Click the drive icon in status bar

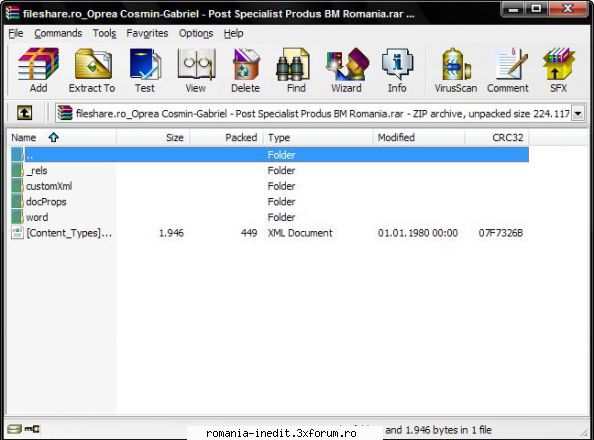(x=14, y=429)
